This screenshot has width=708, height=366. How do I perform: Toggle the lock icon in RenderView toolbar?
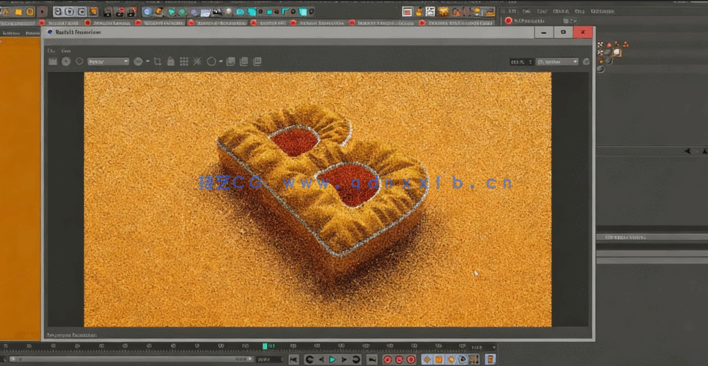(171, 61)
